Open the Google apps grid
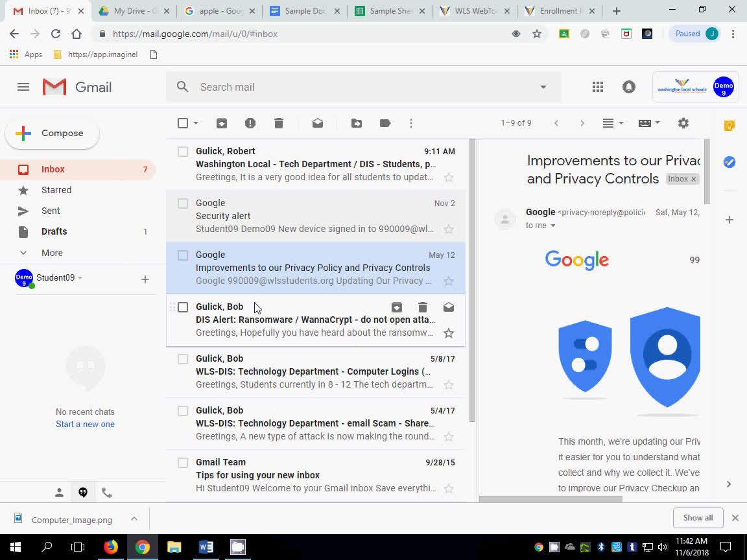The height and width of the screenshot is (560, 747). click(597, 86)
